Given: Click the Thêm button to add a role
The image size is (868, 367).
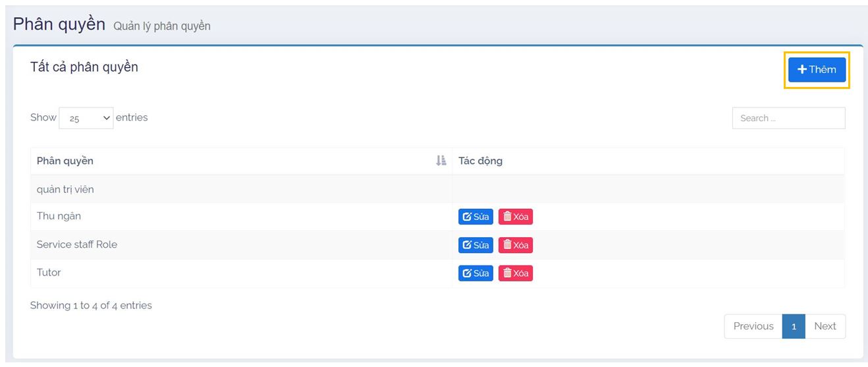Looking at the screenshot, I should click(817, 70).
